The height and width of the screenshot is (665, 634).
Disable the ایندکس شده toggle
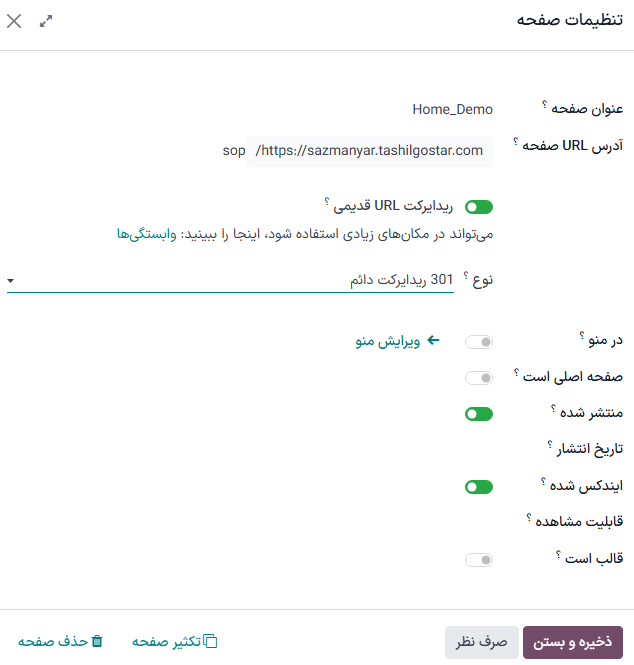coord(479,487)
